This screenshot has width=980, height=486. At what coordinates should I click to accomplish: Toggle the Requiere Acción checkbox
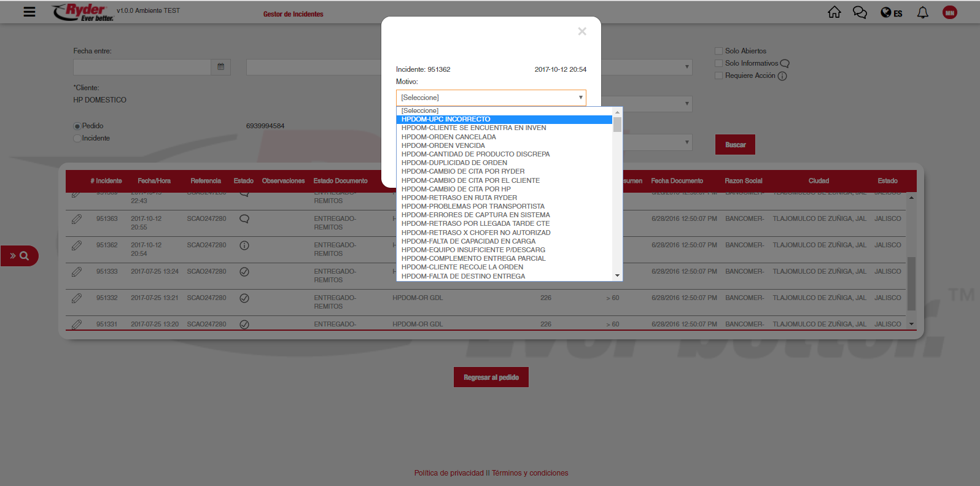pyautogui.click(x=718, y=75)
